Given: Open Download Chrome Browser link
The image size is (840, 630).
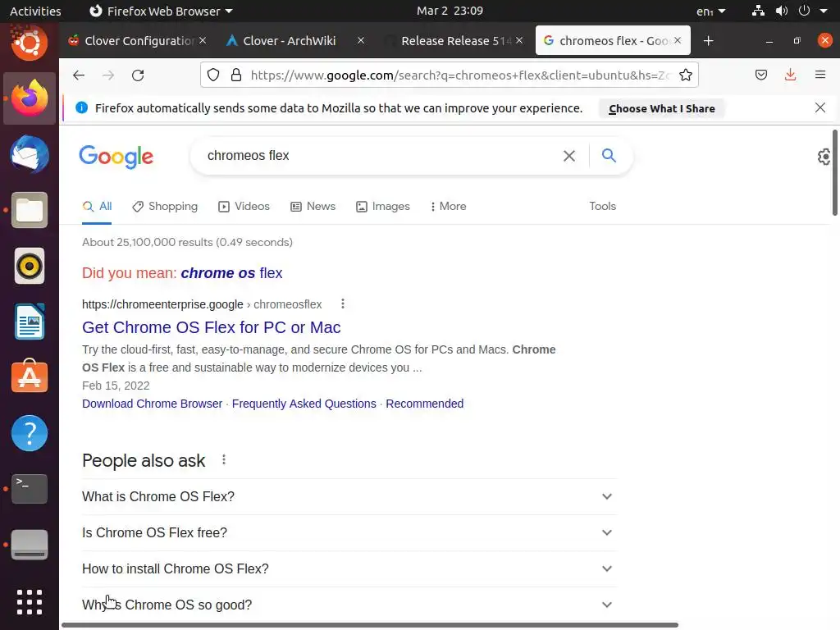Looking at the screenshot, I should [152, 404].
